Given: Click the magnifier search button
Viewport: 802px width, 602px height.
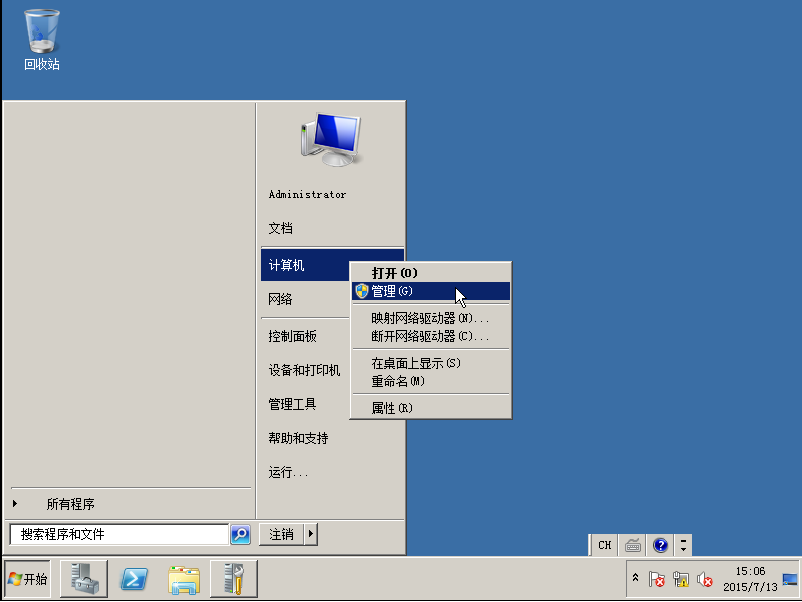Looking at the screenshot, I should (x=240, y=534).
